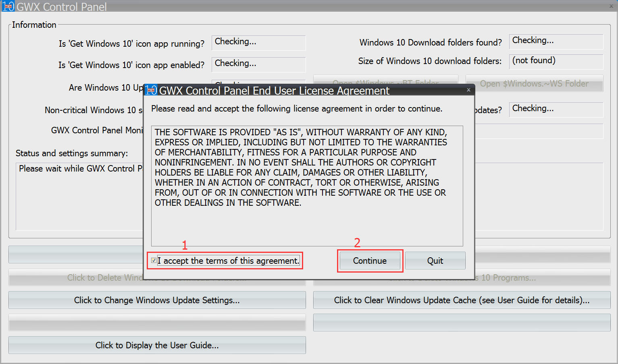Click the Quit button in license dialog

[x=435, y=261]
